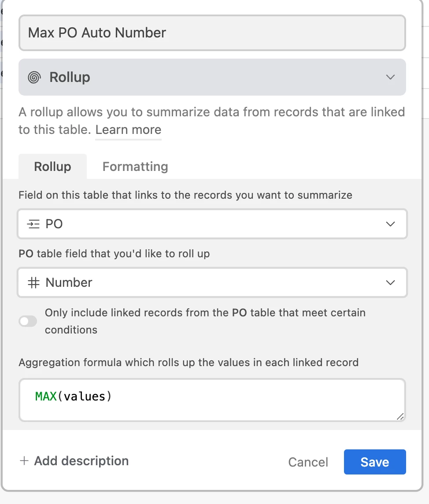Toggle the linked records conditions switch
Screen dimensions: 429x504
28,321
